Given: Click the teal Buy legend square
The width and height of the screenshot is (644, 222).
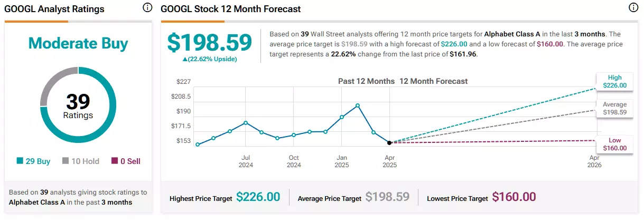Looking at the screenshot, I should (x=20, y=161).
